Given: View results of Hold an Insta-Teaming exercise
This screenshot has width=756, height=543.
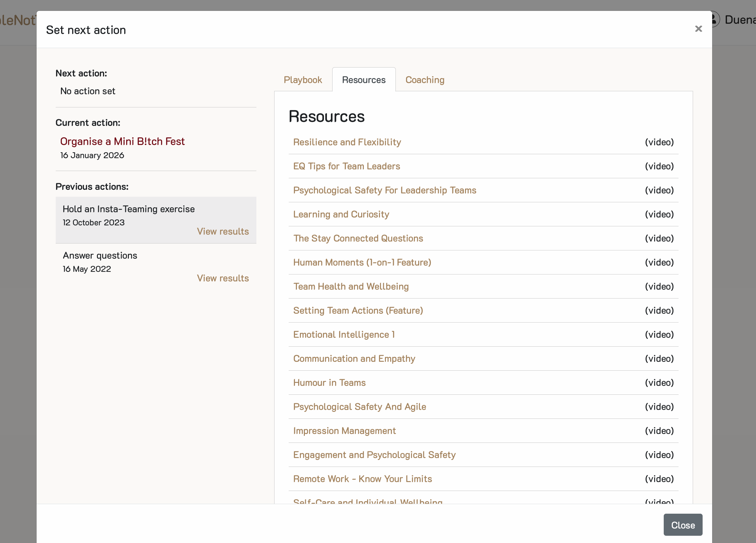Looking at the screenshot, I should [x=223, y=231].
